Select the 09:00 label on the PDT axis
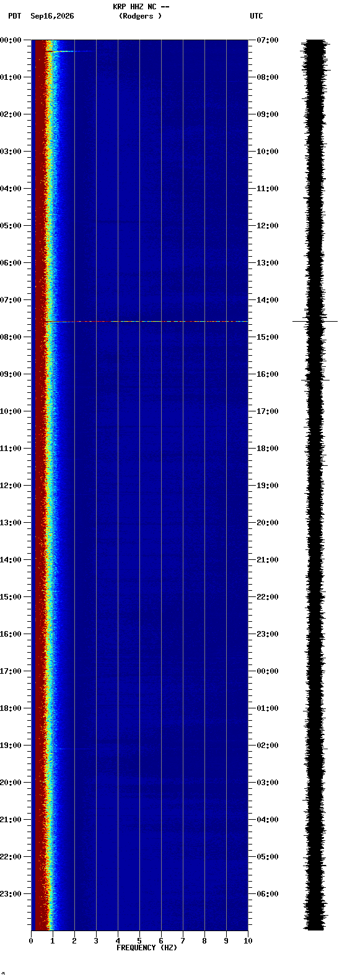Viewport: 342px width, 980px height. coord(11,374)
